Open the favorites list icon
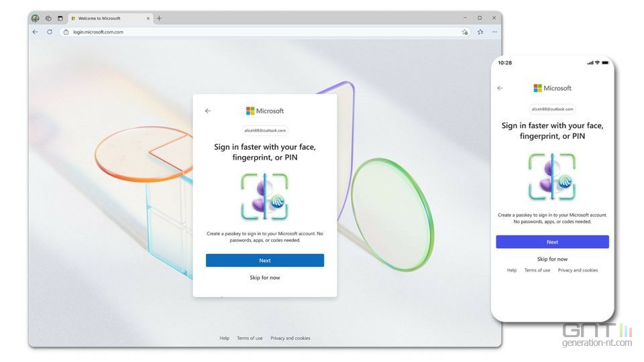This screenshot has width=644, height=362. (x=480, y=32)
